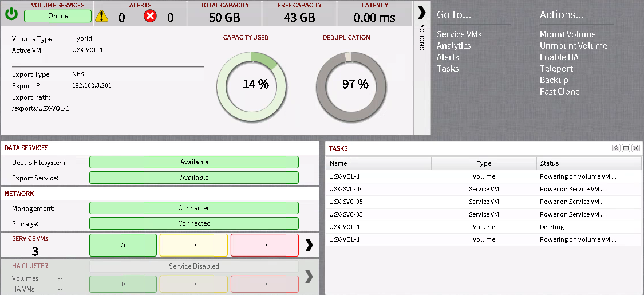Click Enable HA action
The image size is (644, 295).
[559, 57]
